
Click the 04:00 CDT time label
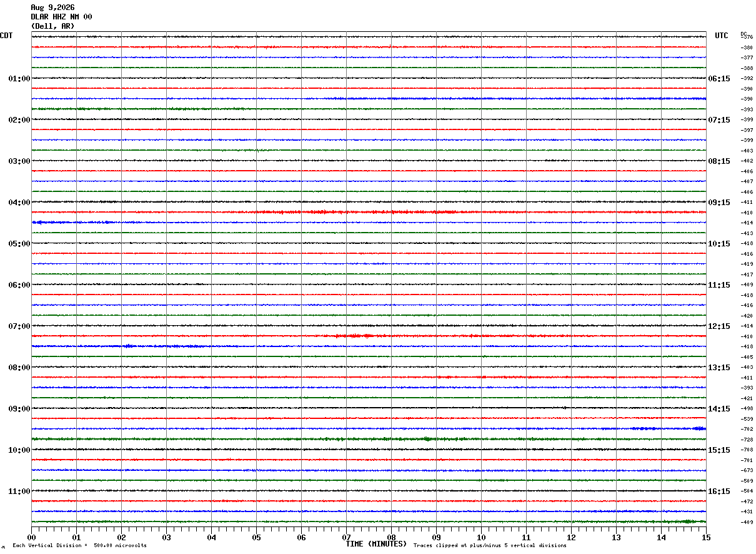(x=19, y=203)
